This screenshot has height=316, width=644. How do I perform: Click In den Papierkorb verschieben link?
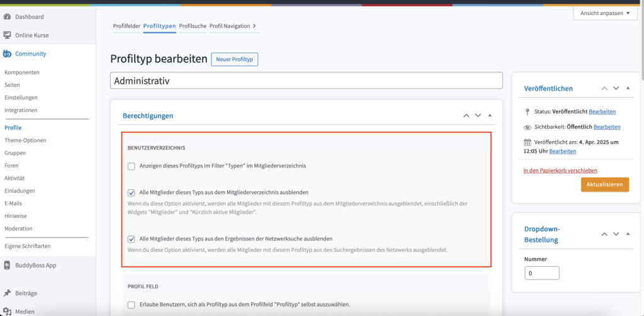(560, 170)
